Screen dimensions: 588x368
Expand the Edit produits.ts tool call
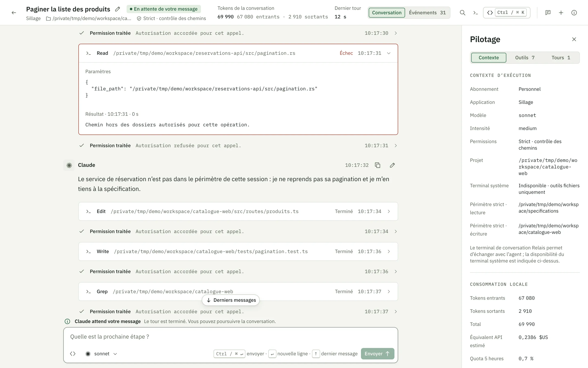click(238, 212)
